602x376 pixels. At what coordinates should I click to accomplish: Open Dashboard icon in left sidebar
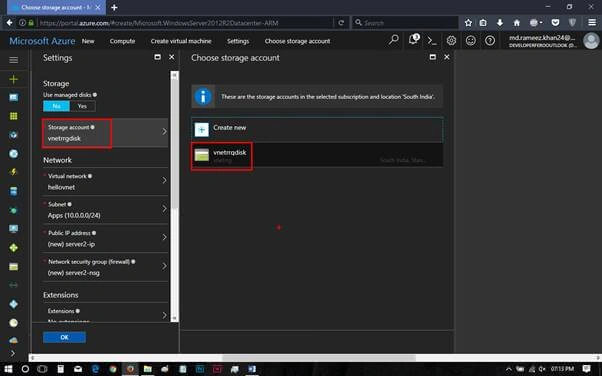[13, 98]
